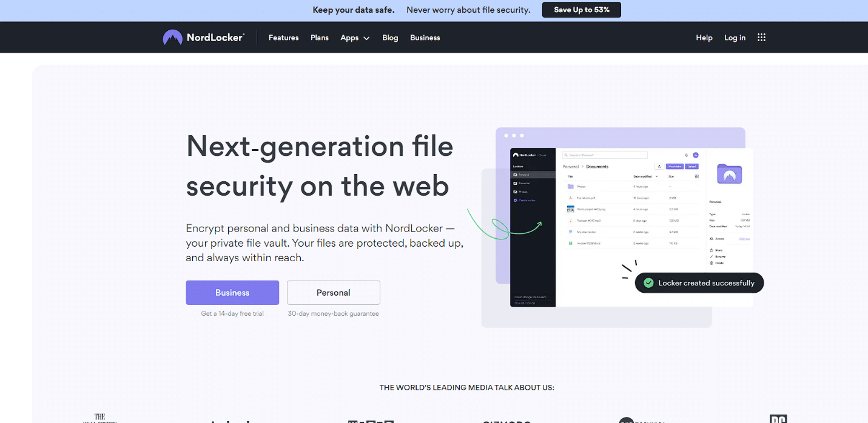Click the Rename pencil icon in details panel
Image resolution: width=868 pixels, height=423 pixels.
tap(712, 256)
